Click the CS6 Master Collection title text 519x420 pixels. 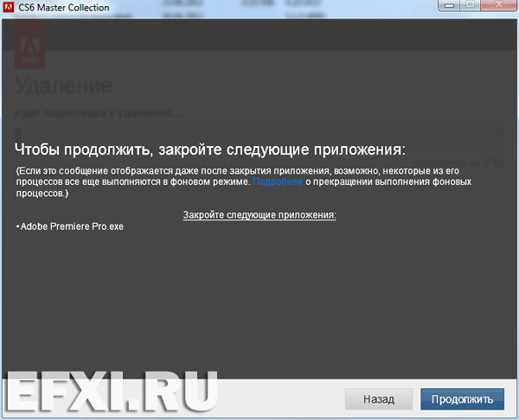click(63, 7)
